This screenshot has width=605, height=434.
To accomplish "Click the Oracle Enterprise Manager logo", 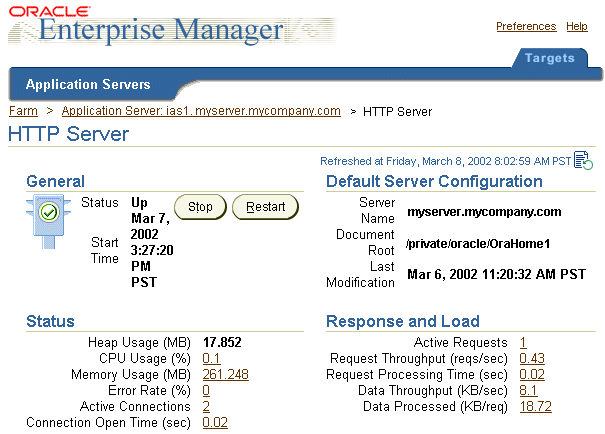I will pyautogui.click(x=172, y=26).
